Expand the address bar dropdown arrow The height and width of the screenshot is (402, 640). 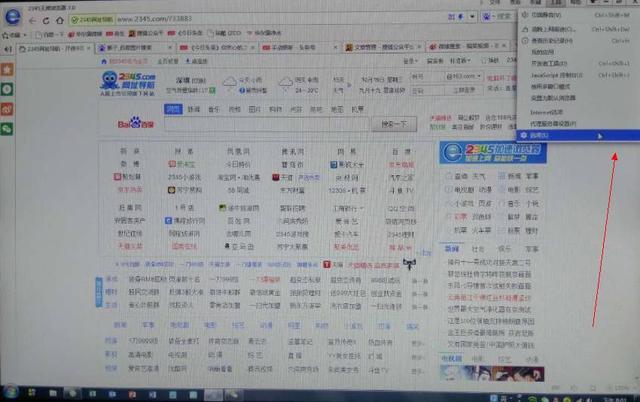[x=472, y=17]
